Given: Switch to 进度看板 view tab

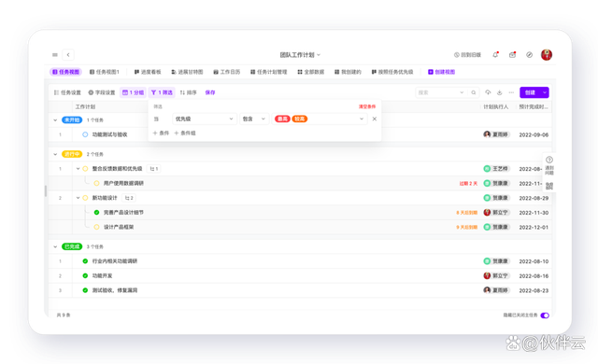Looking at the screenshot, I should point(148,72).
